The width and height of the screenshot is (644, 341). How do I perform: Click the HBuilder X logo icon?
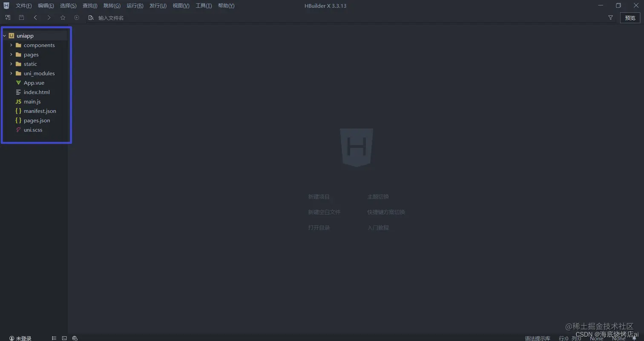click(x=6, y=6)
